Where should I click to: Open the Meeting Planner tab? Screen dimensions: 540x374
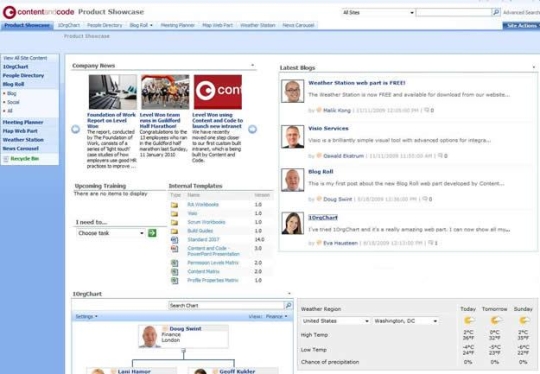pos(177,25)
